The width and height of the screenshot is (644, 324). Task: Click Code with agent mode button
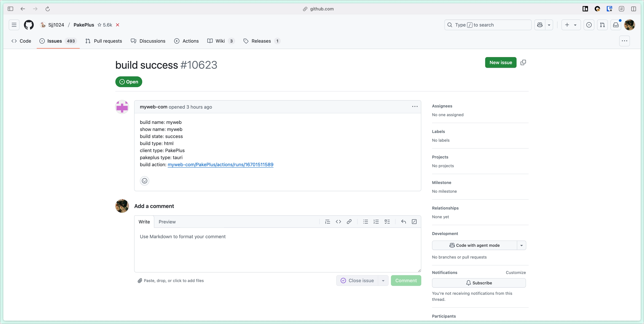[474, 245]
